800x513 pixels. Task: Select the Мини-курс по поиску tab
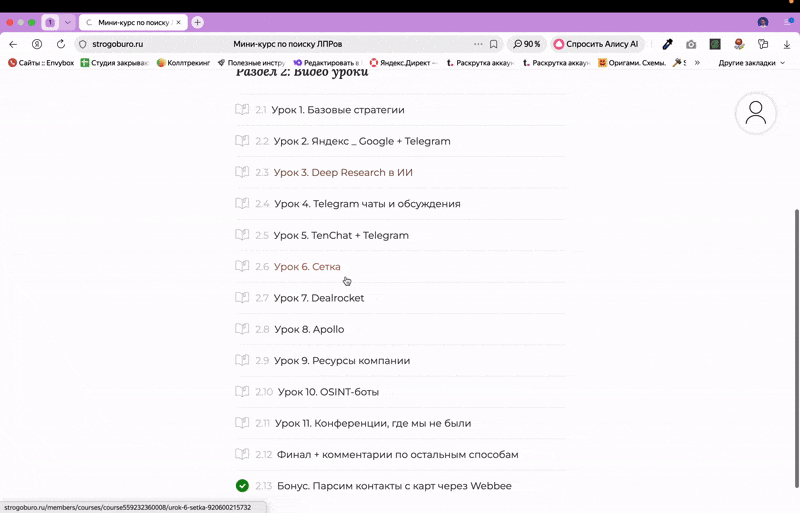[x=133, y=22]
